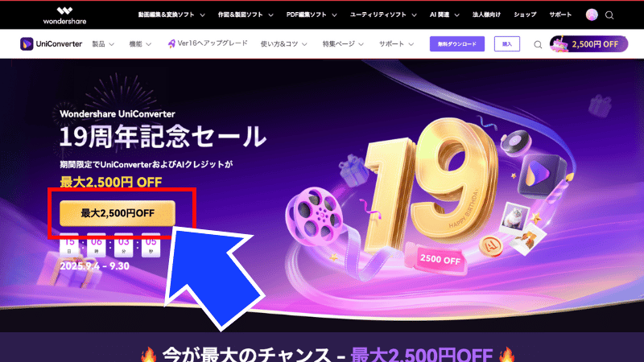Click the countdown timer display
The width and height of the screenshot is (644, 362).
[110, 245]
